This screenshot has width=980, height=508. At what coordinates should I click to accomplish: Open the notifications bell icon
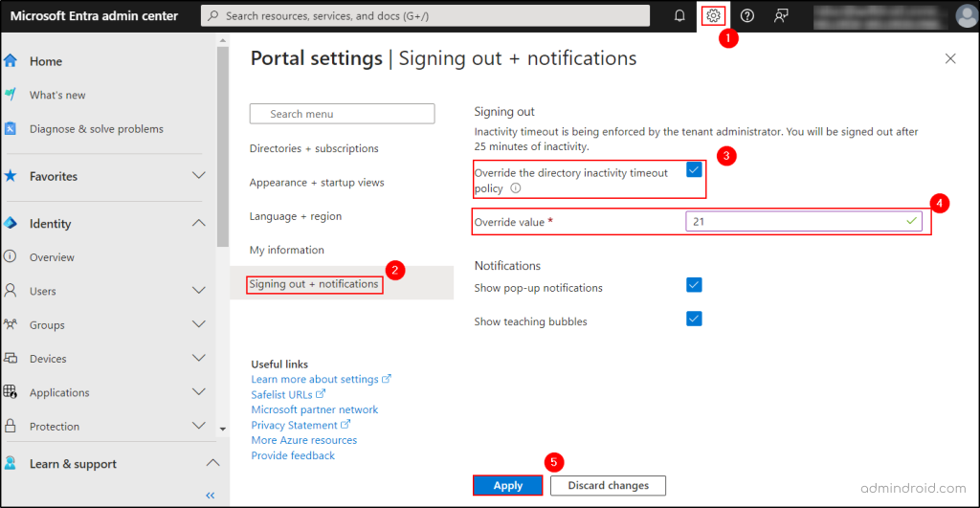679,15
